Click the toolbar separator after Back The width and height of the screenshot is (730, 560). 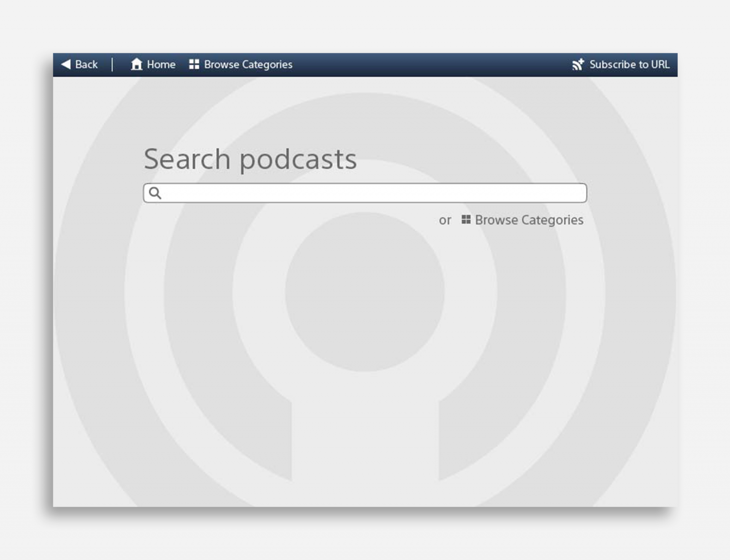(112, 65)
